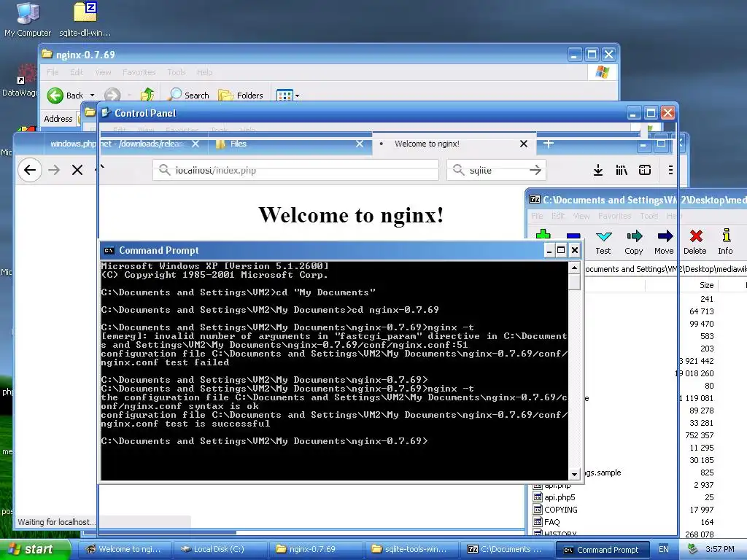Click the Move button in 7-Zip toolbar
747x560 pixels.
pyautogui.click(x=664, y=242)
